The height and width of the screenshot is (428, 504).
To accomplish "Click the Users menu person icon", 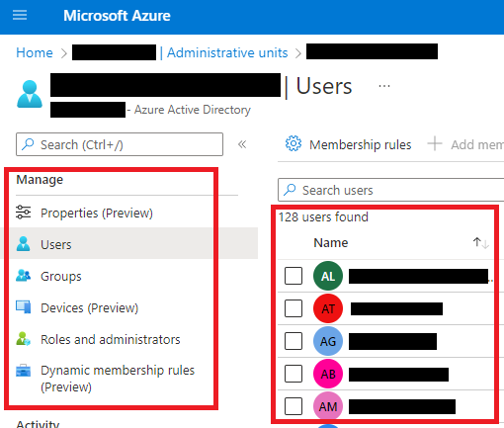I will point(23,244).
